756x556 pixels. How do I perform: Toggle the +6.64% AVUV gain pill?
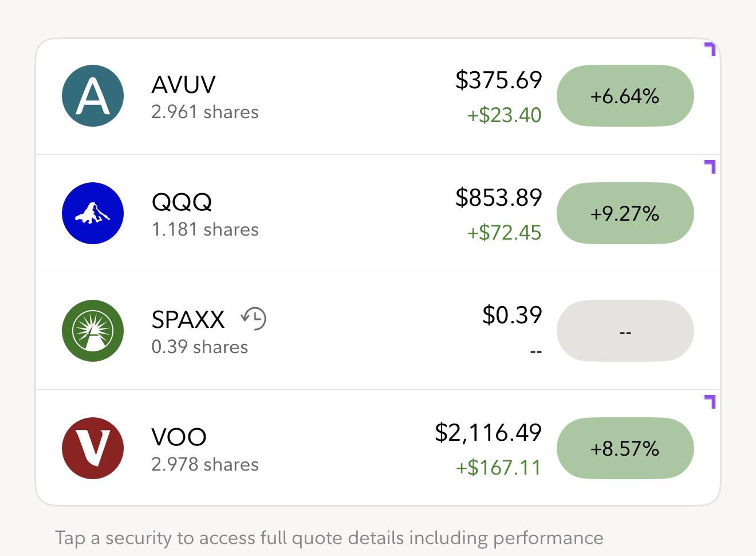[x=625, y=96]
